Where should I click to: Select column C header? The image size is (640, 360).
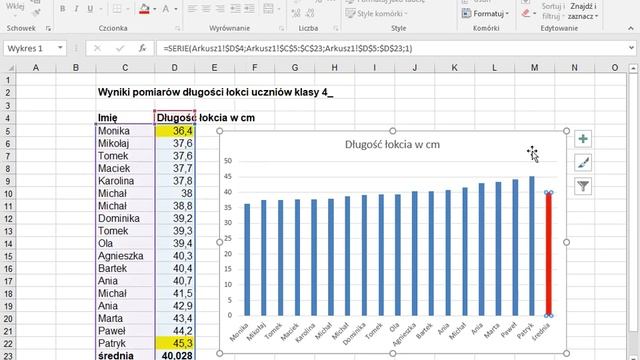pos(125,68)
